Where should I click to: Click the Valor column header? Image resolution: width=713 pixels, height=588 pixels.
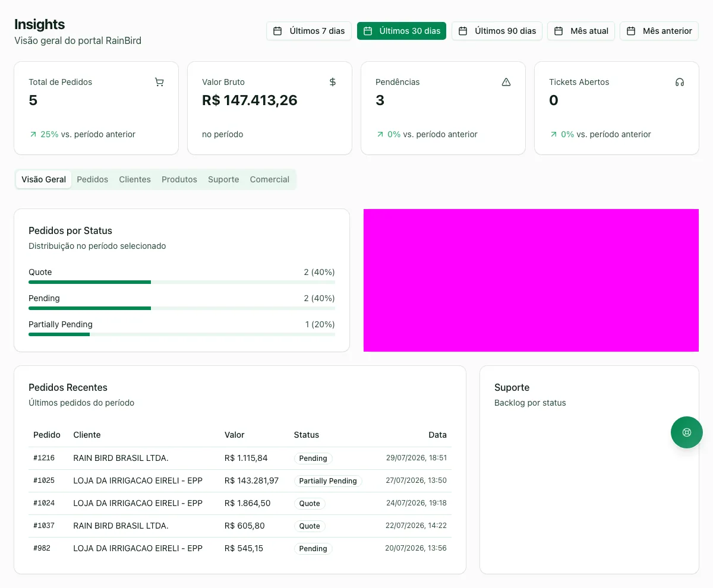[x=235, y=435]
